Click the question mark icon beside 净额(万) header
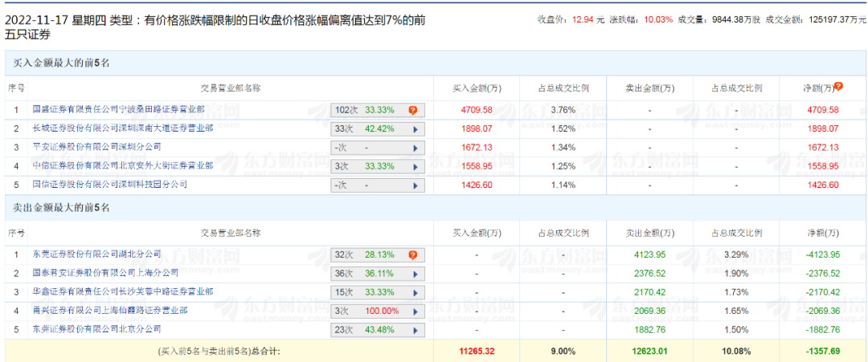Viewport: 868px width, 362px height. click(x=838, y=86)
